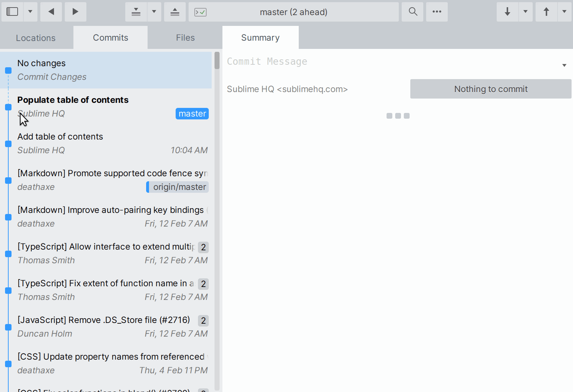Click the Nothing to commit button
This screenshot has height=392, width=573.
point(491,89)
